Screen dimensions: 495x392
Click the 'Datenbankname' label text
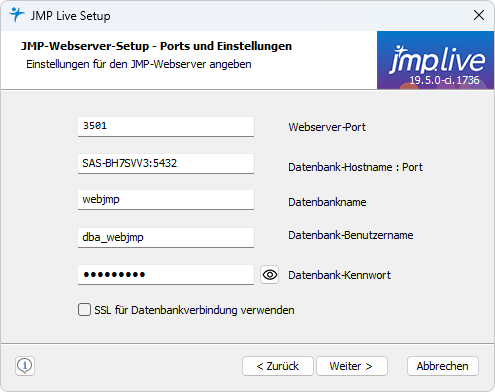(x=327, y=202)
